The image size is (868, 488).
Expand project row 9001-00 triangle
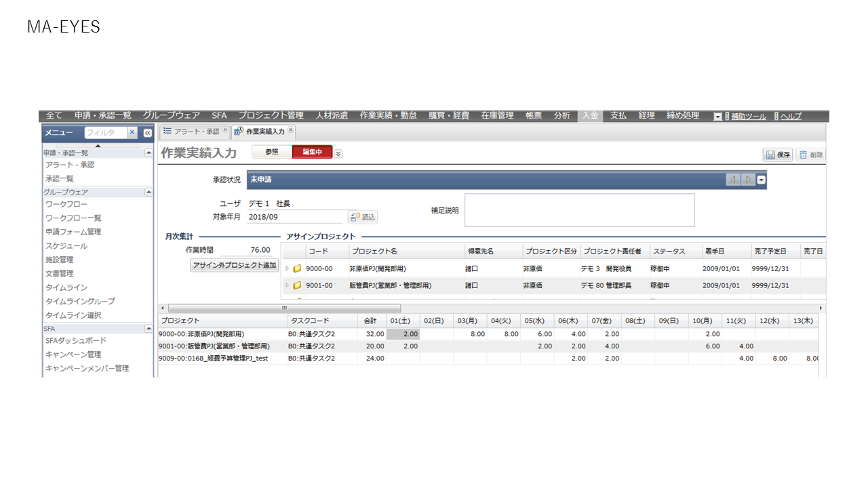[x=287, y=285]
